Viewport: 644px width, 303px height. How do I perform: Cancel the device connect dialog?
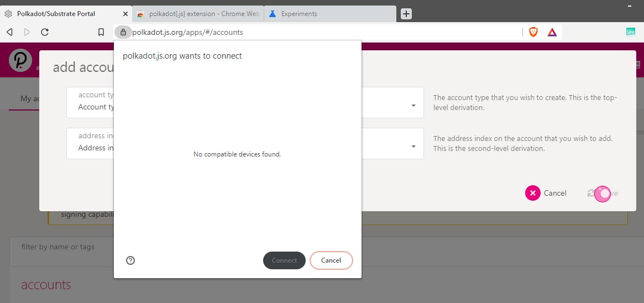pos(331,260)
